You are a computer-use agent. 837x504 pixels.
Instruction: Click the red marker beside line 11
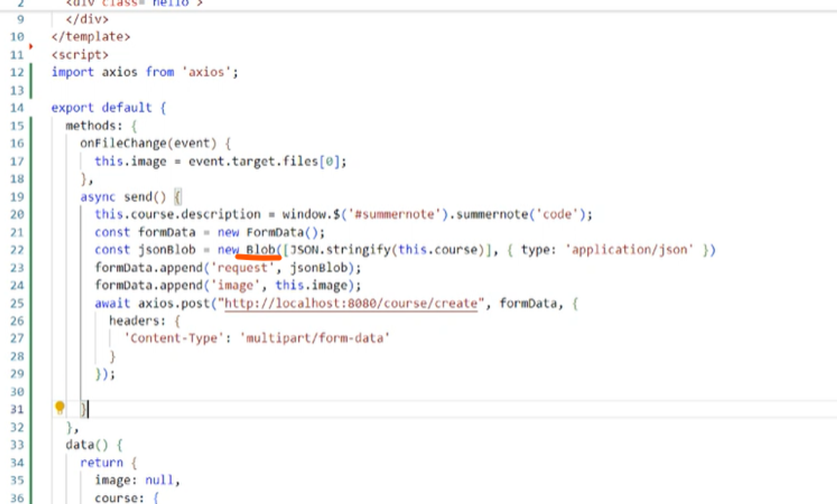[x=31, y=46]
